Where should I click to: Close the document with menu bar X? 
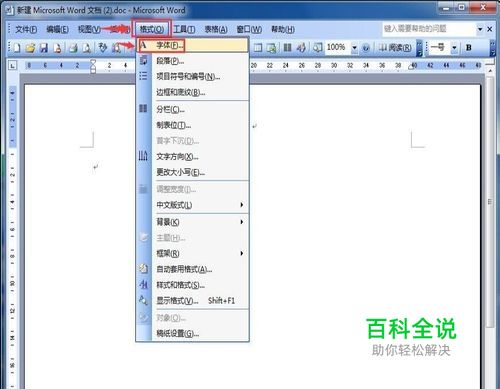click(490, 29)
